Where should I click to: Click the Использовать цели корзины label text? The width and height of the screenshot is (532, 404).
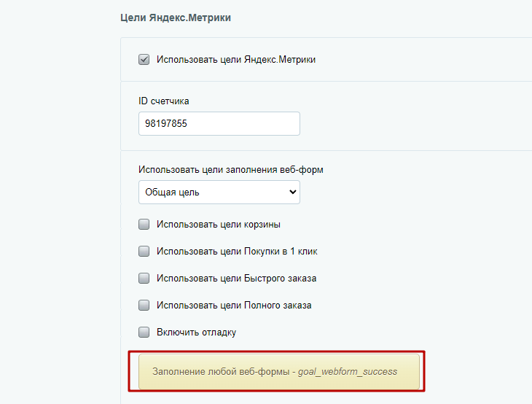click(218, 225)
